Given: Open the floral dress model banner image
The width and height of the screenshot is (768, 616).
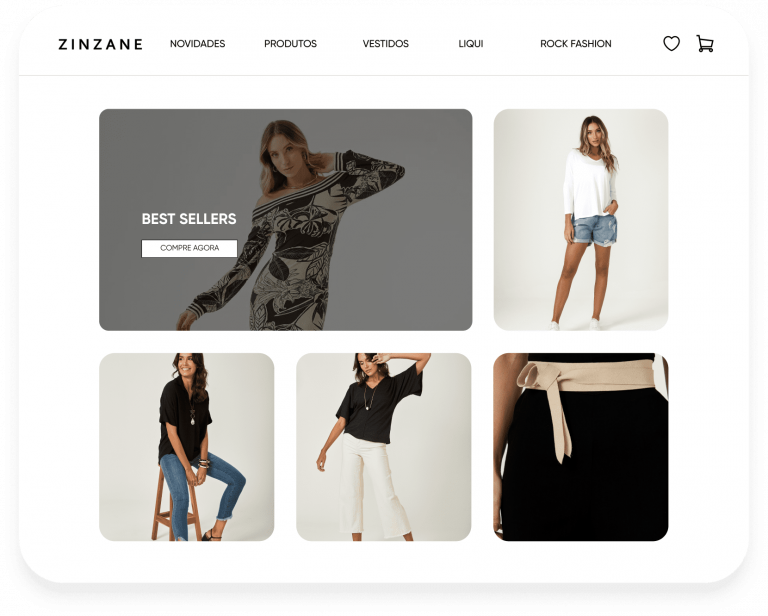Looking at the screenshot, I should pyautogui.click(x=286, y=219).
